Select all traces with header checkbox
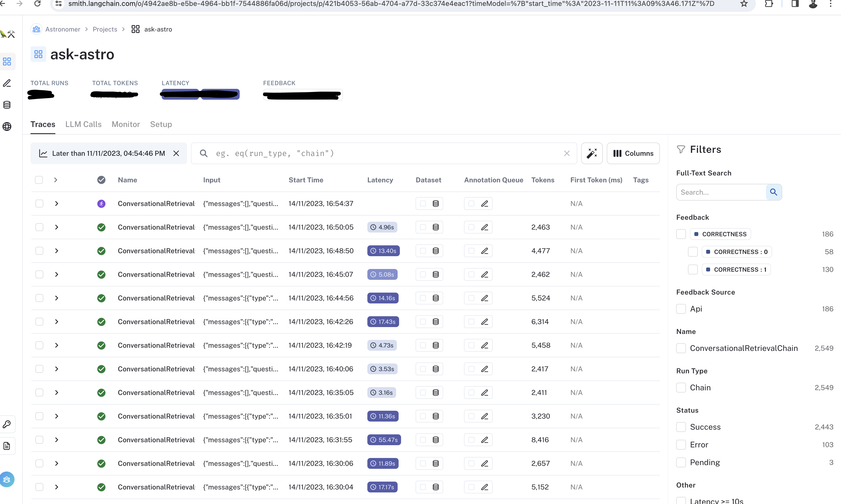Viewport: 841px width, 504px height. (39, 180)
